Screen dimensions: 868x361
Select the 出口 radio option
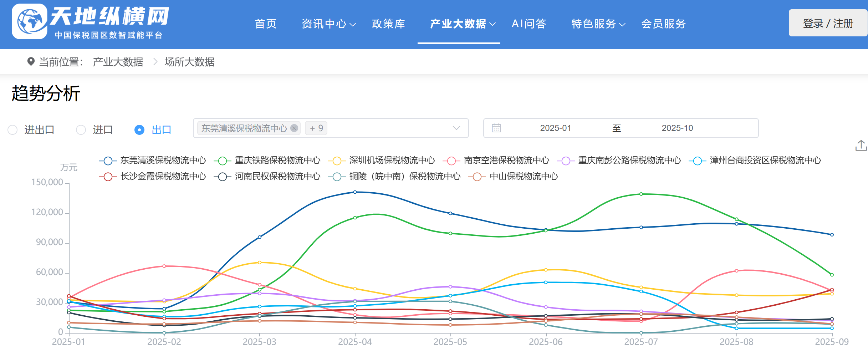click(x=139, y=130)
